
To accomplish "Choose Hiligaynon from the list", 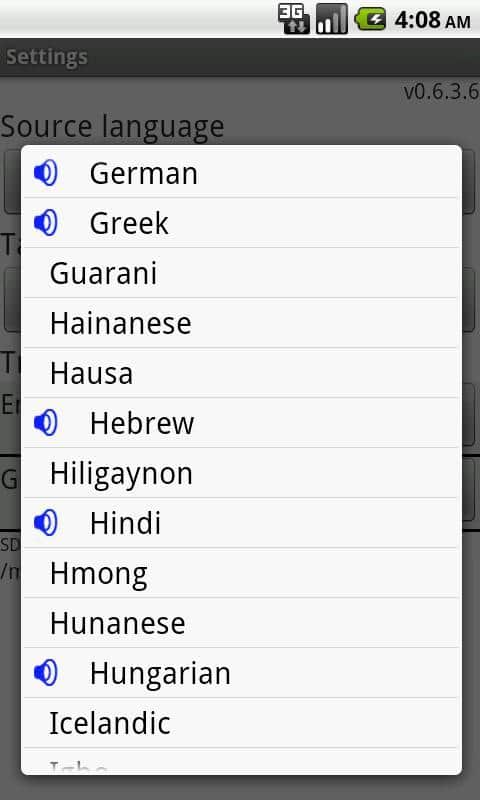I will click(241, 473).
